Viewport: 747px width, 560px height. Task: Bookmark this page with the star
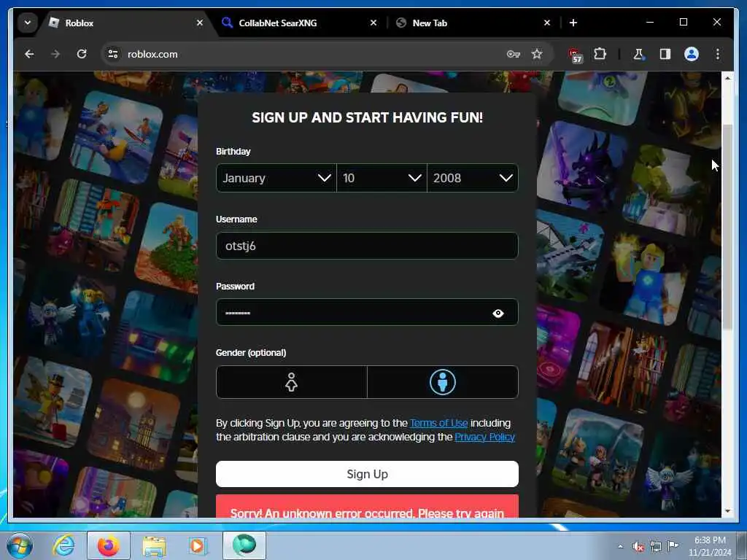pyautogui.click(x=537, y=54)
